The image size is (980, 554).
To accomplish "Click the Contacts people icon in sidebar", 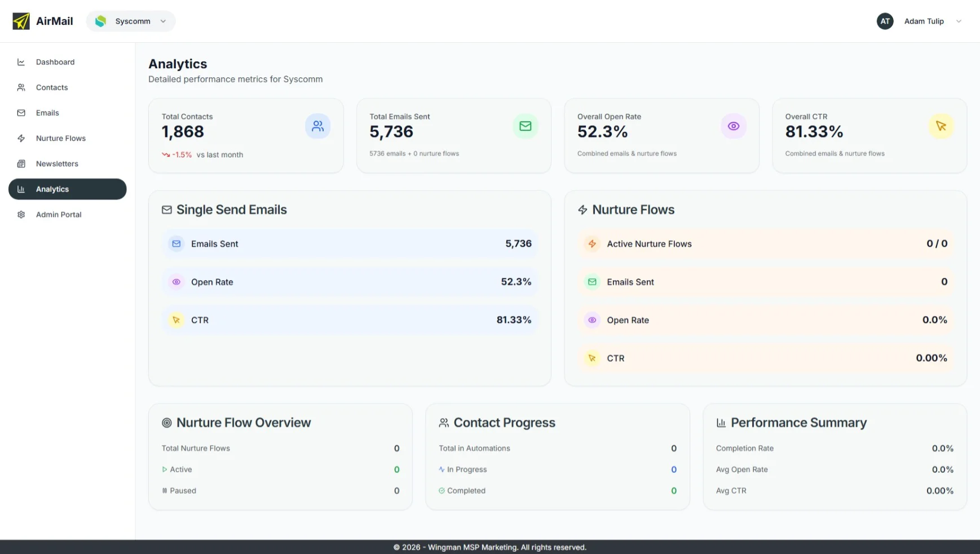I will 21,87.
